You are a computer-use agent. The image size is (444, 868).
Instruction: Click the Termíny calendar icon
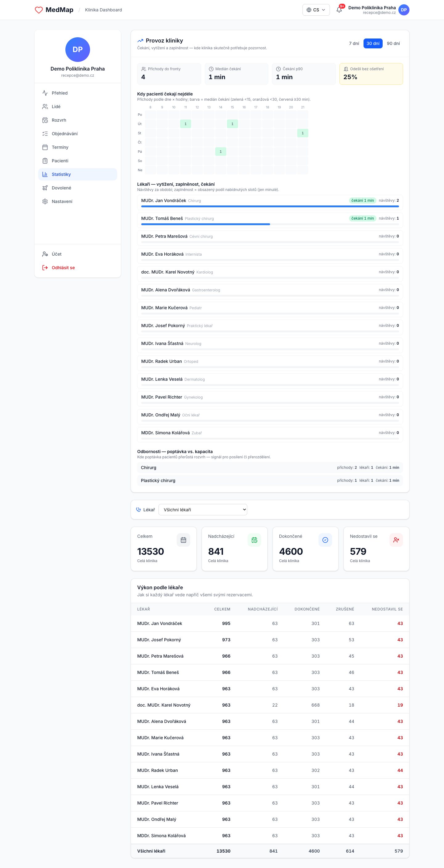coord(45,147)
